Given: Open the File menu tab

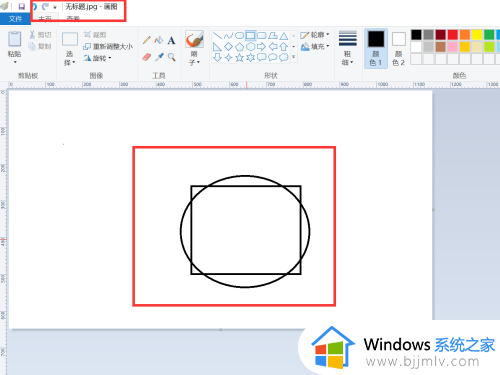Looking at the screenshot, I should 15,19.
